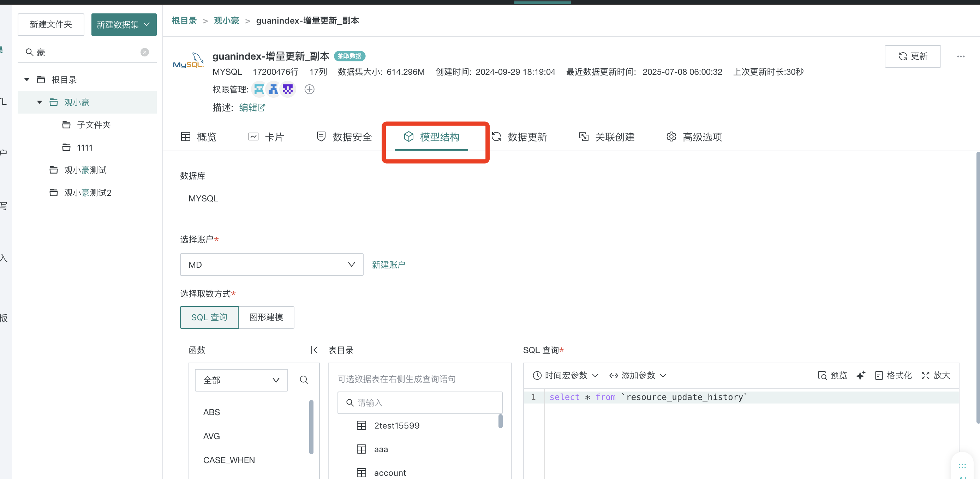Switch to the 概览 tab

pos(199,137)
